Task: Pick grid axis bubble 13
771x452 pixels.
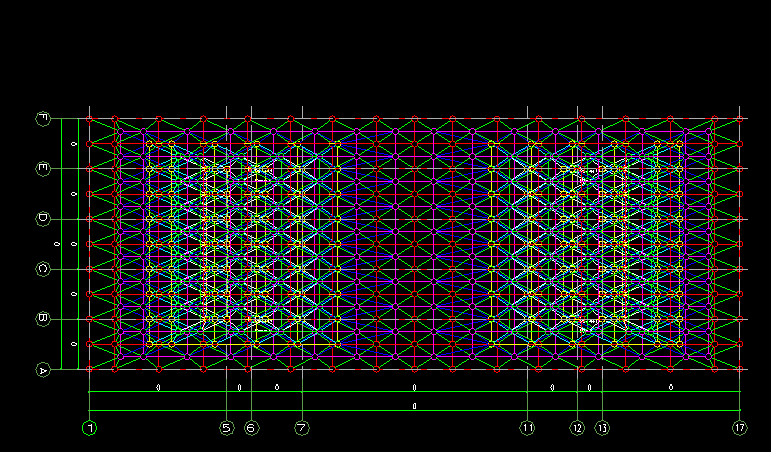Action: tap(602, 428)
